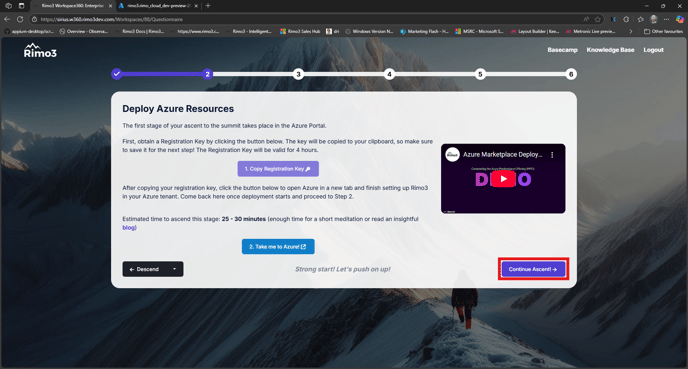This screenshot has height=369, width=688.
Task: Open a new browser tab
Action: point(208,6)
